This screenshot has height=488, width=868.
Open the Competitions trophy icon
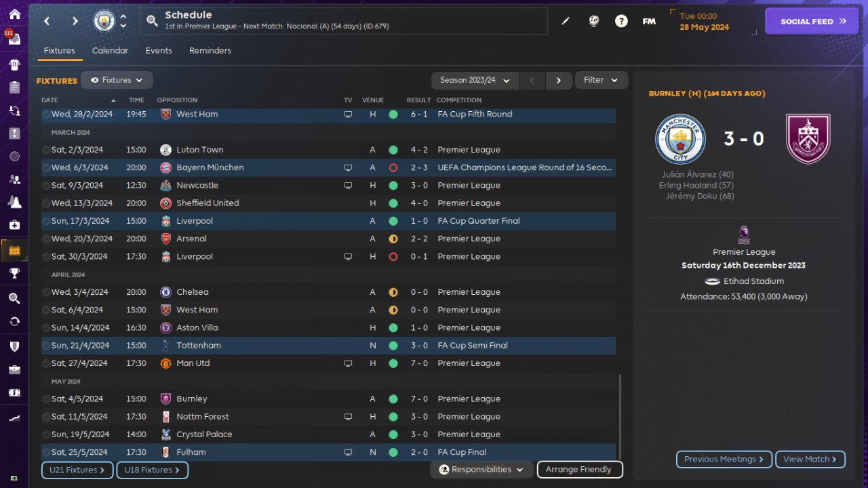[x=14, y=273]
